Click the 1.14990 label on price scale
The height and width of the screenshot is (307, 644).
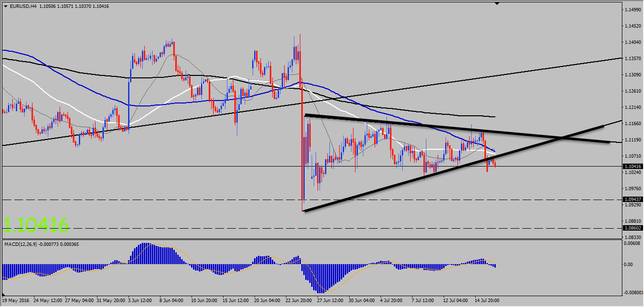click(x=633, y=9)
